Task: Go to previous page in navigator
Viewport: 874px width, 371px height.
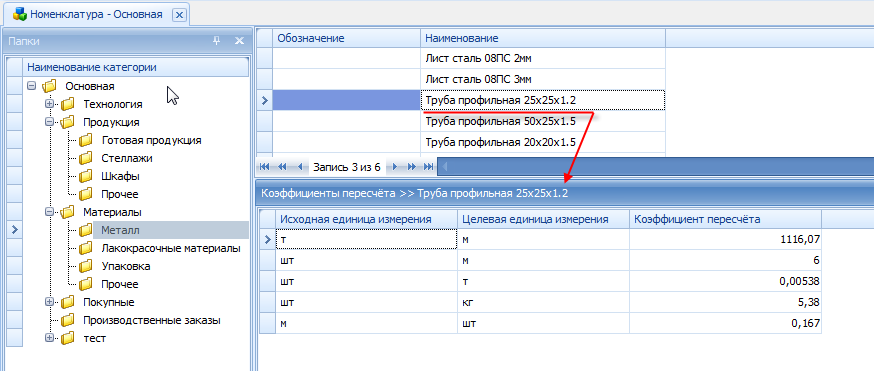Action: [x=282, y=167]
